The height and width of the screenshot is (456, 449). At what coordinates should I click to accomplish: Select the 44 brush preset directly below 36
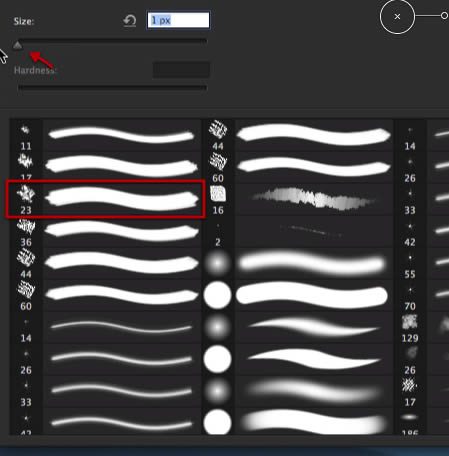105,263
